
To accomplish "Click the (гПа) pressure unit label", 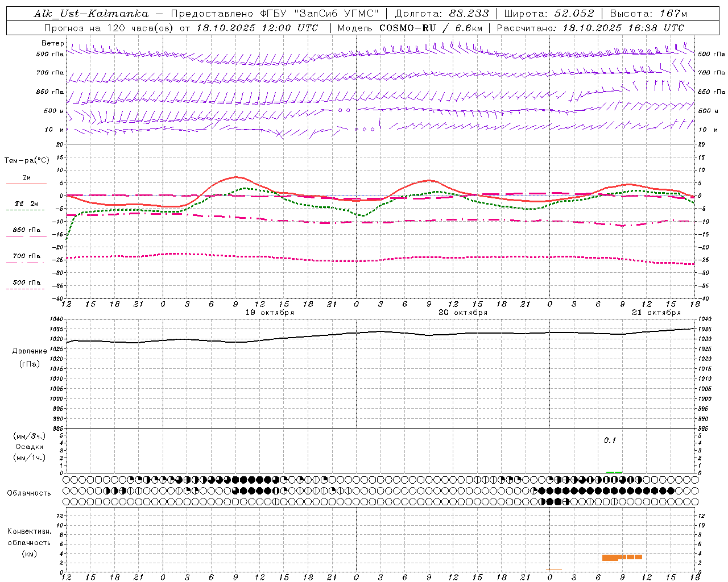I will point(30,364).
